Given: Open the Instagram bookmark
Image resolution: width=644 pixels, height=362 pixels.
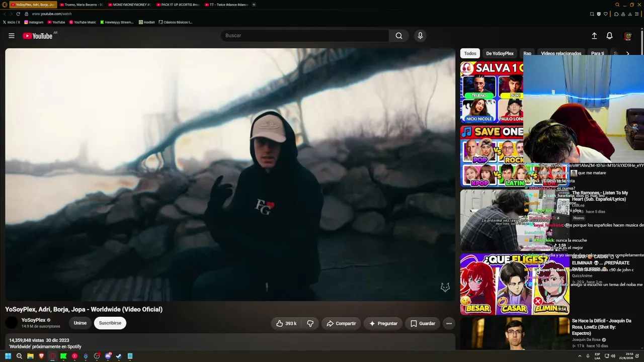Looking at the screenshot, I should click(34, 22).
